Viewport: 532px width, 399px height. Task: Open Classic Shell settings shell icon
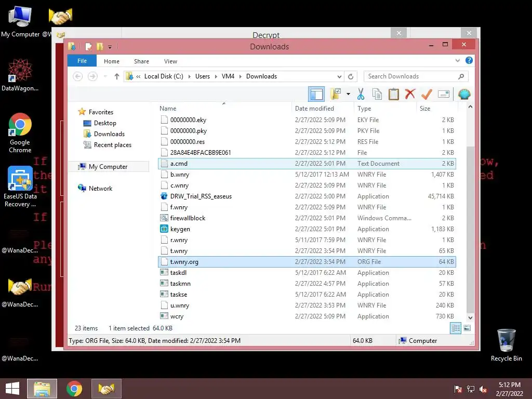tap(464, 94)
